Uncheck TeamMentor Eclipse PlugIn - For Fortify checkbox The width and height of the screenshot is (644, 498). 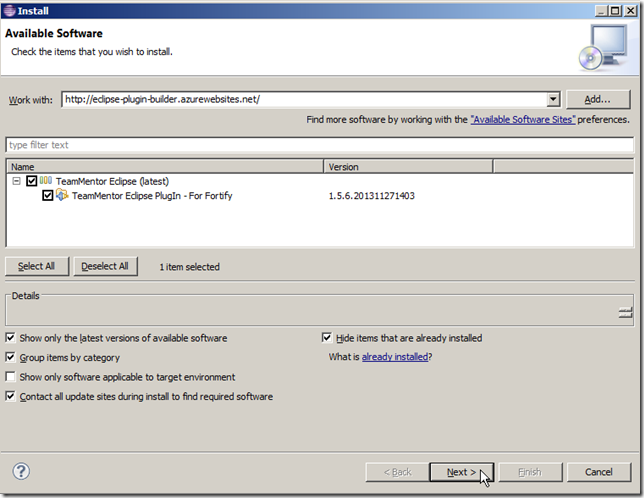tap(48, 195)
